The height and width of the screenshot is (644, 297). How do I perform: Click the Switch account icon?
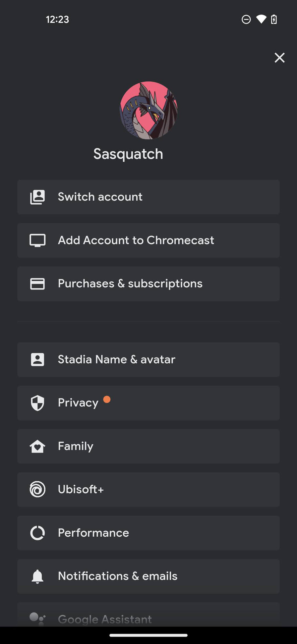(x=37, y=197)
